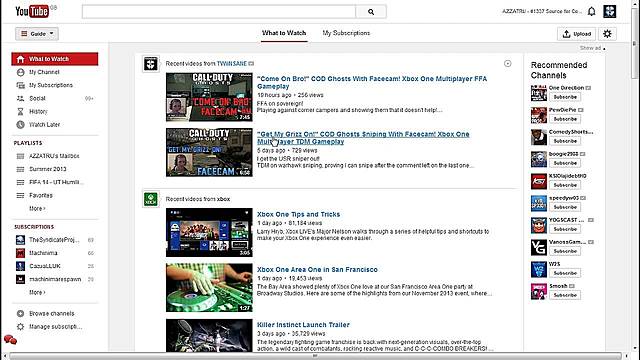Subscribe to YOGSCAST channel
The width and height of the screenshot is (640, 360).
coord(565,229)
